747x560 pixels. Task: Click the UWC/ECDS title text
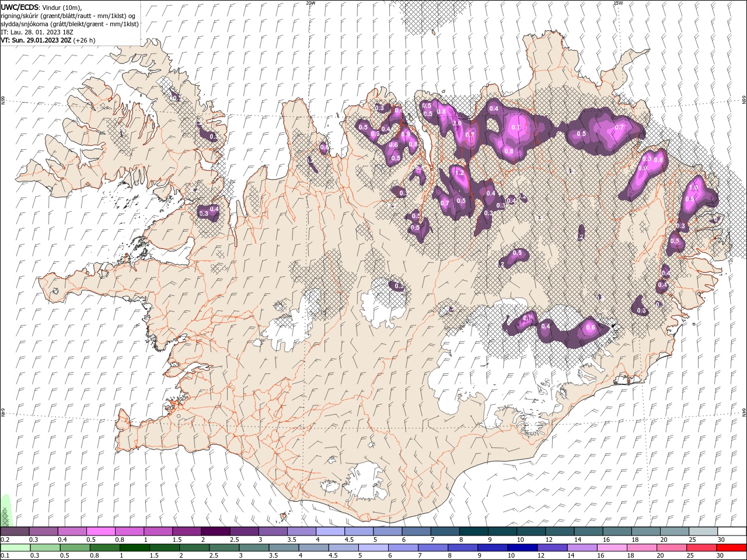point(20,7)
